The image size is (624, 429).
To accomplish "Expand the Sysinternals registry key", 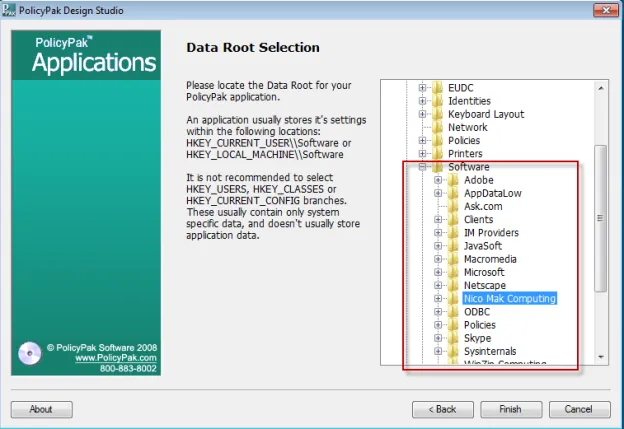I will point(438,351).
